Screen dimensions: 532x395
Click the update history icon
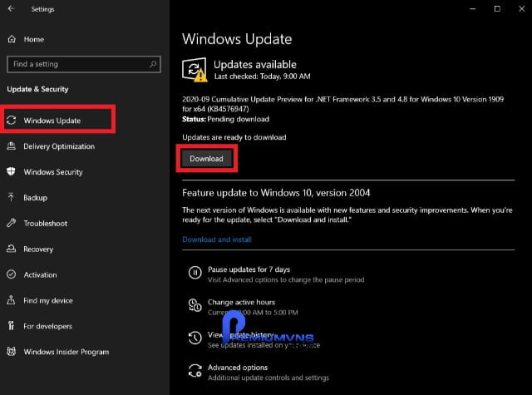[x=195, y=338]
